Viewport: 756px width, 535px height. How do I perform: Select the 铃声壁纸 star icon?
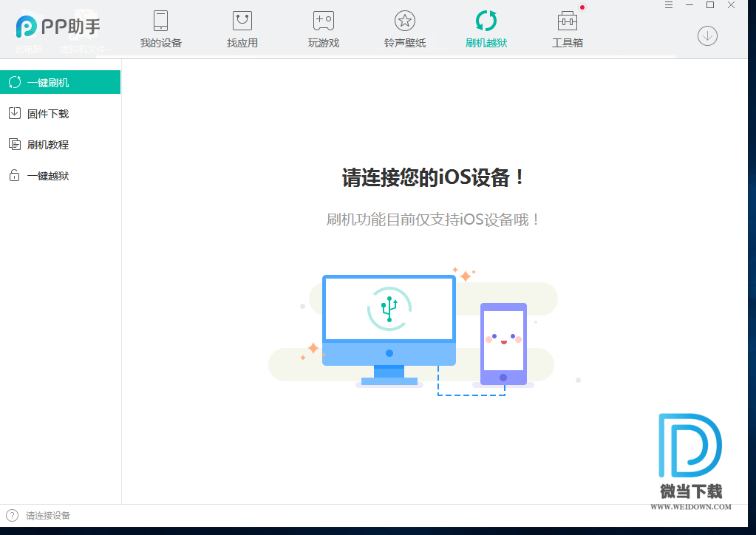coord(404,21)
